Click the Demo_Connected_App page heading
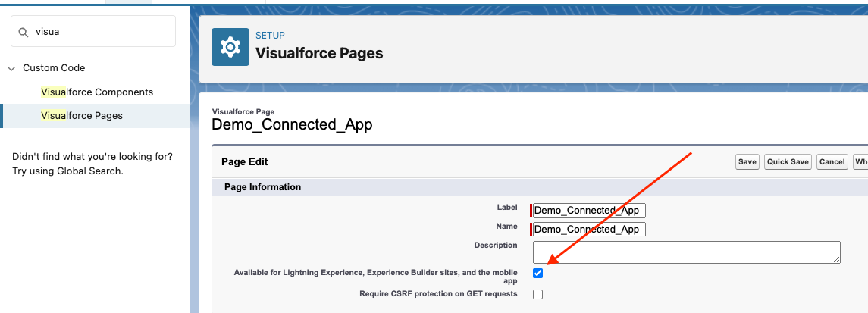 pyautogui.click(x=292, y=125)
